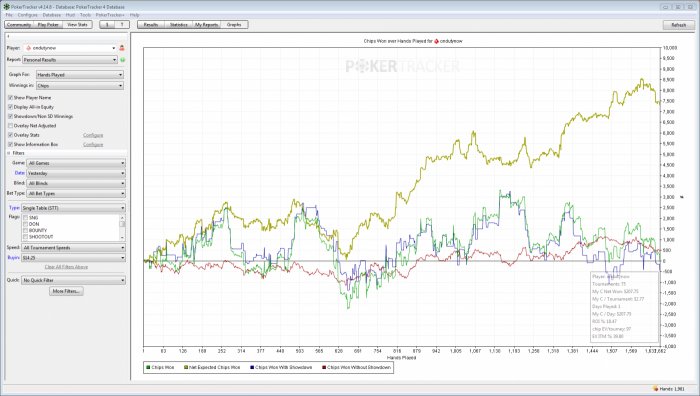700x396 pixels.
Task: Click the green icon next to Report dropdown
Action: 123,60
